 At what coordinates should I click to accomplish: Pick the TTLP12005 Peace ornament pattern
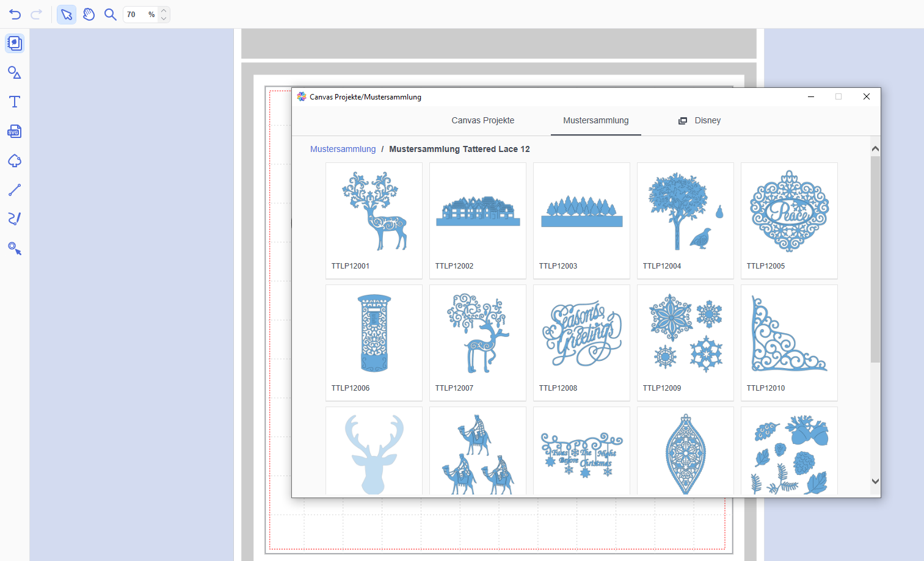coord(789,220)
